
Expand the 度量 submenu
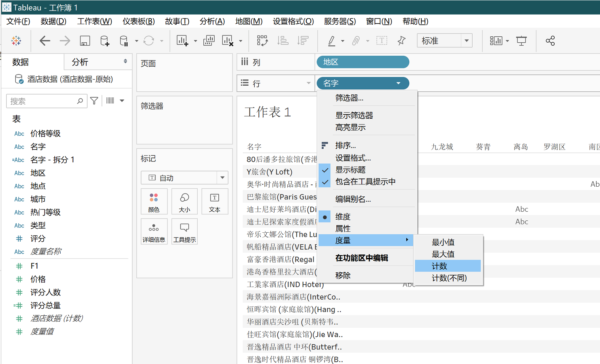click(366, 240)
